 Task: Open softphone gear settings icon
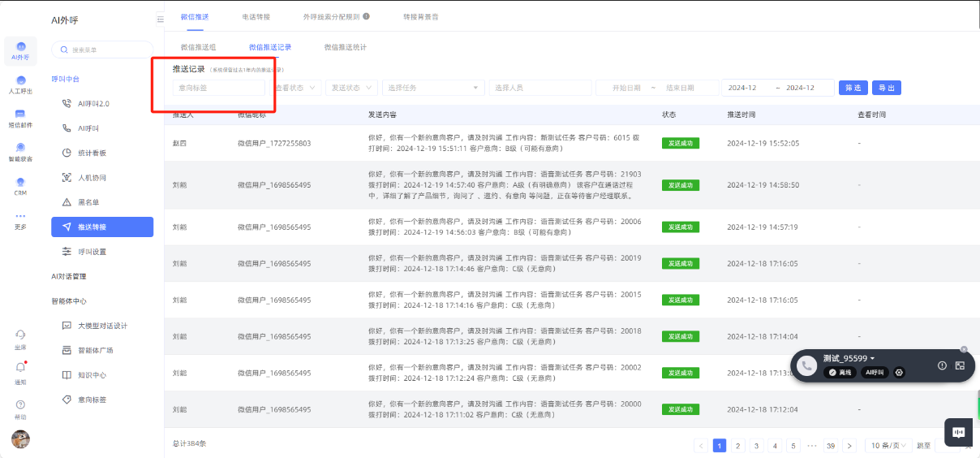[x=899, y=373]
